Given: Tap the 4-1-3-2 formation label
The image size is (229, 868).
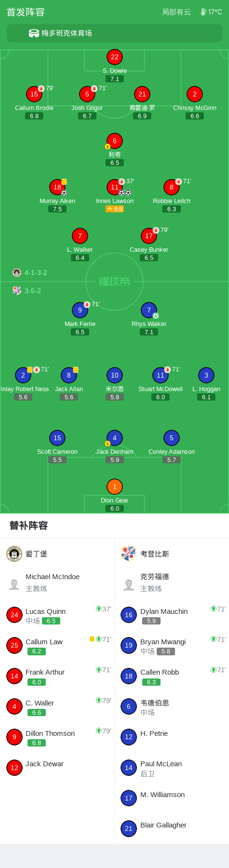Looking at the screenshot, I should [x=36, y=272].
